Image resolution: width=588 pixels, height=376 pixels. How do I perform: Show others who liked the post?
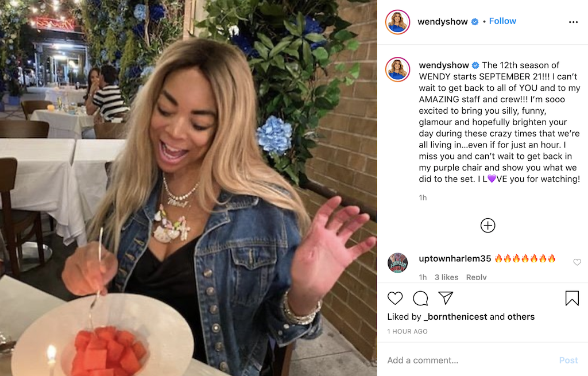[x=521, y=317]
